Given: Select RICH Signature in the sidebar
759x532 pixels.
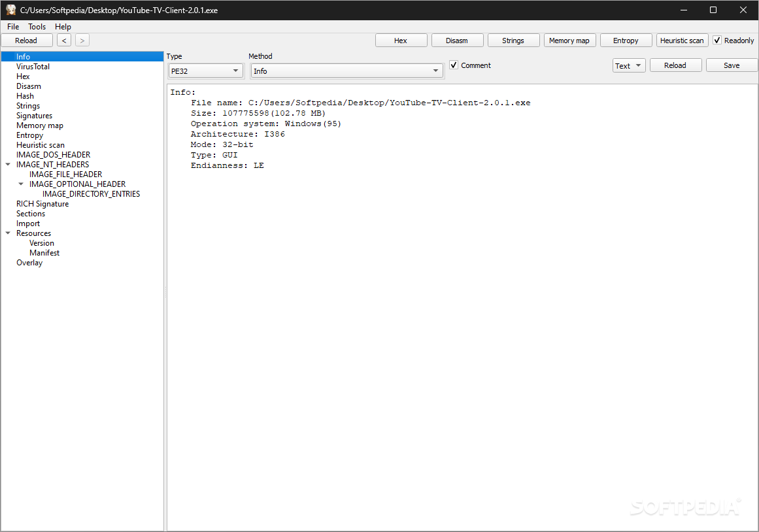Looking at the screenshot, I should (x=42, y=204).
